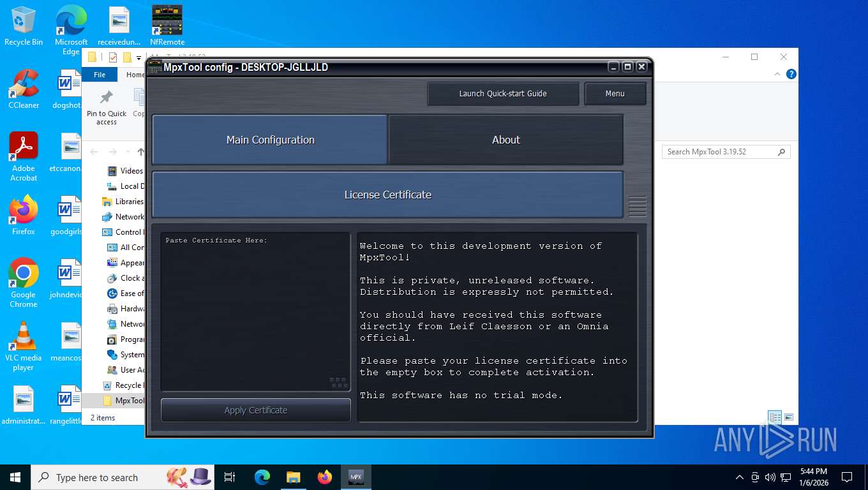Image resolution: width=868 pixels, height=490 pixels.
Task: Select the License Certificate section
Action: [387, 195]
